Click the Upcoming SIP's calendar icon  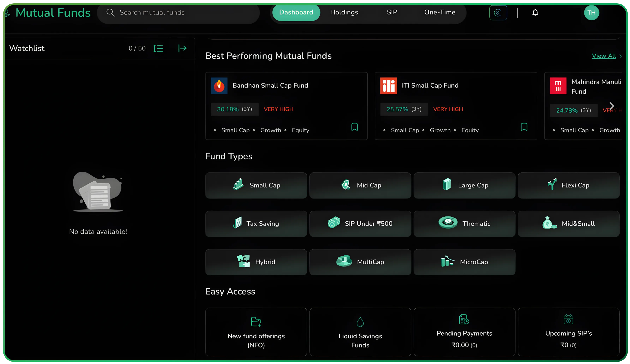(568, 320)
